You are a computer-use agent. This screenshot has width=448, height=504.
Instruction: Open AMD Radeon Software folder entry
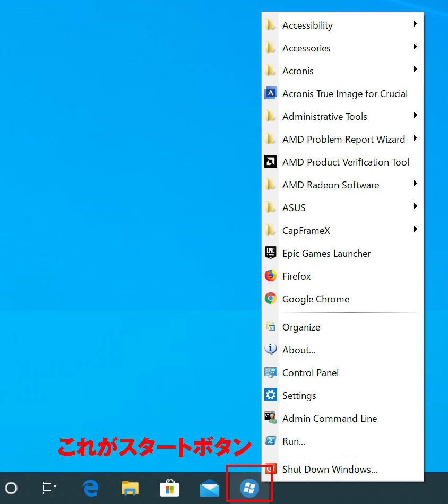[x=342, y=185]
